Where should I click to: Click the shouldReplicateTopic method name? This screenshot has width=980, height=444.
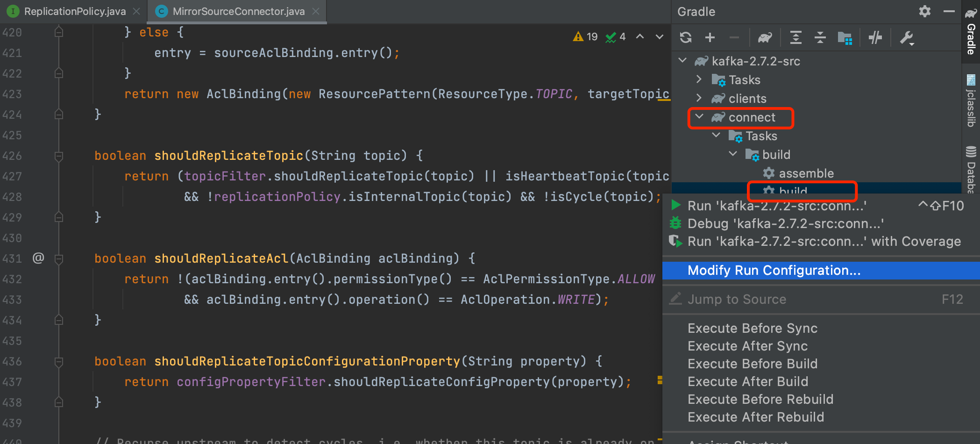(x=229, y=156)
